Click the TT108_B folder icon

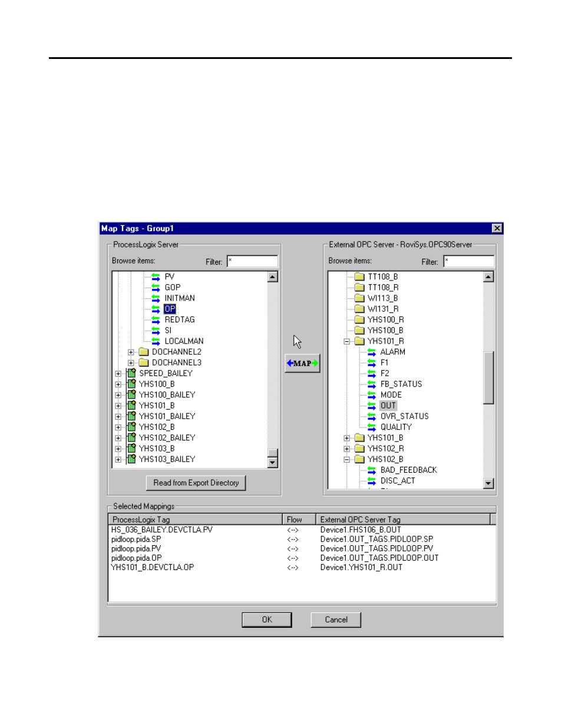click(x=359, y=276)
